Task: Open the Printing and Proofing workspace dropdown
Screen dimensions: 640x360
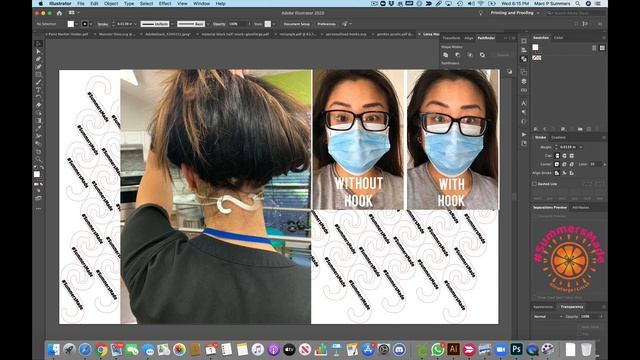Action: click(x=515, y=13)
